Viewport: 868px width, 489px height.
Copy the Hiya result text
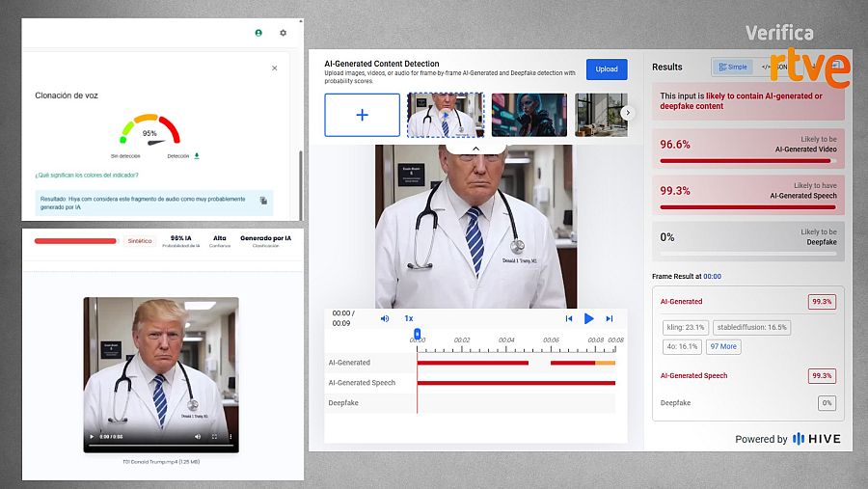pyautogui.click(x=263, y=201)
